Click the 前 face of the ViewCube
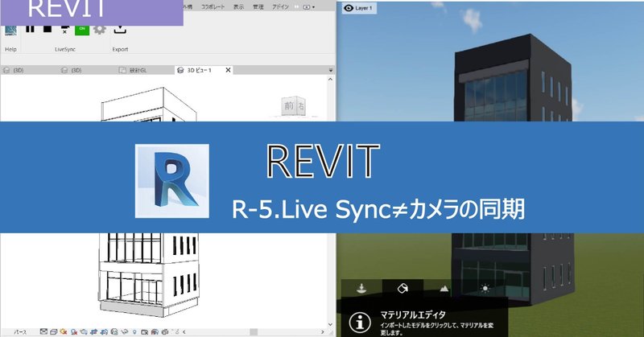Image resolution: width=644 pixels, height=337 pixels. [289, 106]
